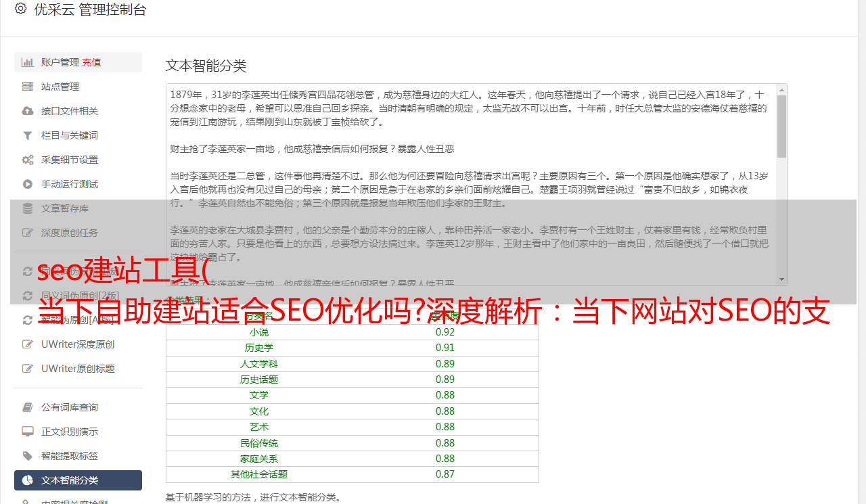Click the 0.88 value in 民俗传统 row
The image size is (866, 504).
[x=445, y=443]
